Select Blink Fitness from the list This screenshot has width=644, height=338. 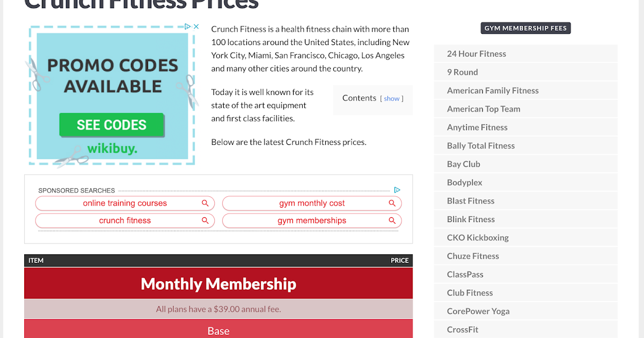tap(471, 219)
